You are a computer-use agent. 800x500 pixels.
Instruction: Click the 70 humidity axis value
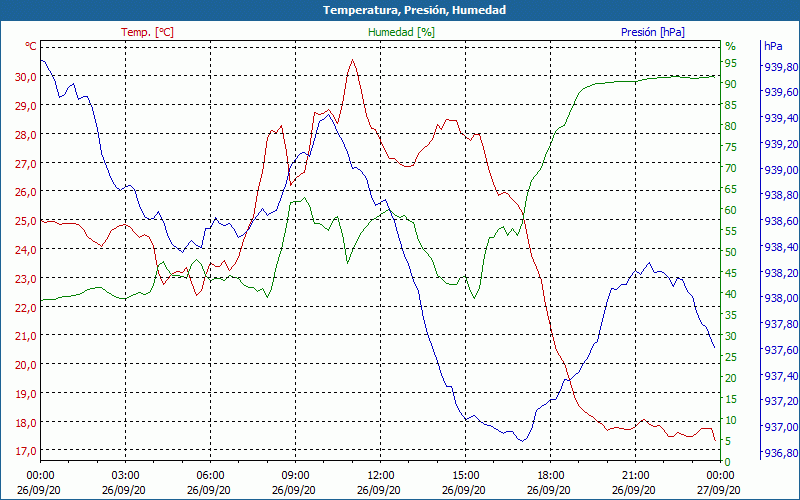(x=731, y=168)
